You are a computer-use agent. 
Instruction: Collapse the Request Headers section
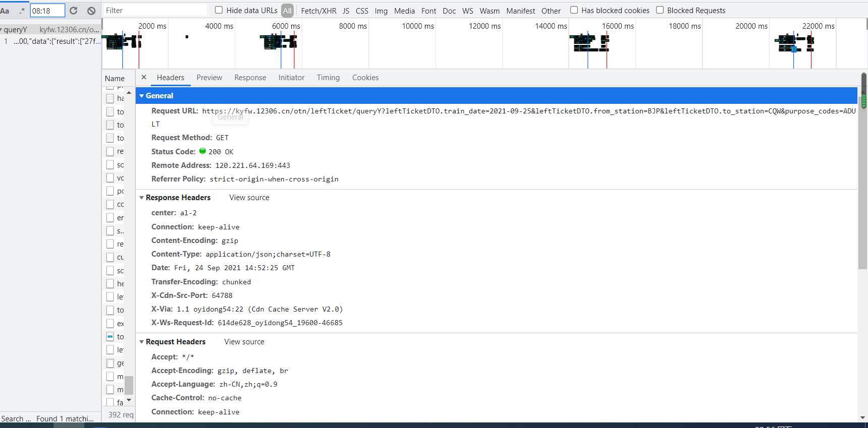coord(142,342)
